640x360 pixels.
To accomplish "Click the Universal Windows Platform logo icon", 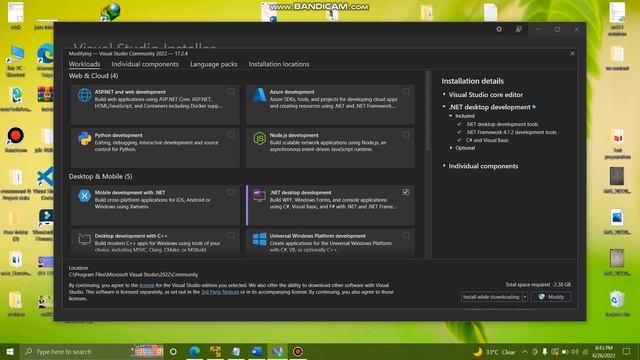I will pyautogui.click(x=260, y=239).
